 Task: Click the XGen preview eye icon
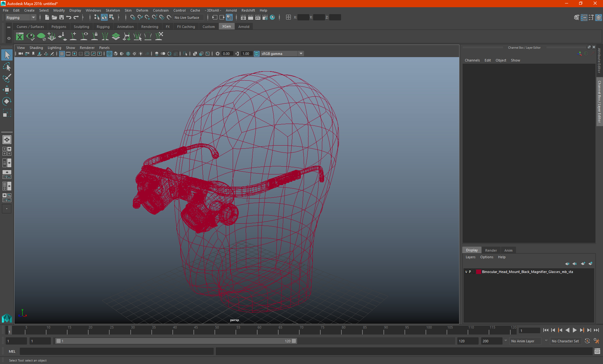pos(30,37)
